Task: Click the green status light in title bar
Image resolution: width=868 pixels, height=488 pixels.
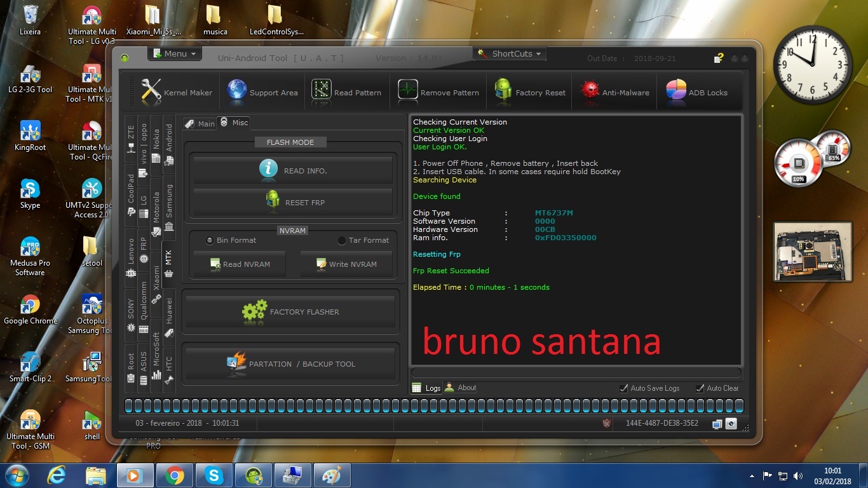Action: point(125,58)
